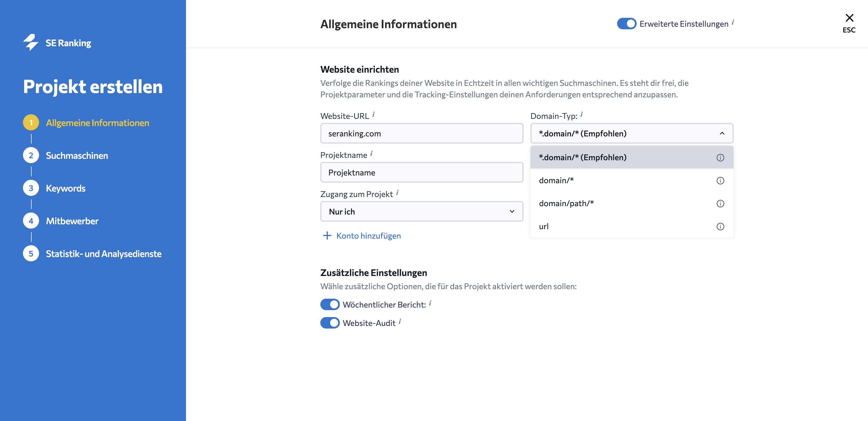Focus the Projektname input field

pyautogui.click(x=422, y=173)
